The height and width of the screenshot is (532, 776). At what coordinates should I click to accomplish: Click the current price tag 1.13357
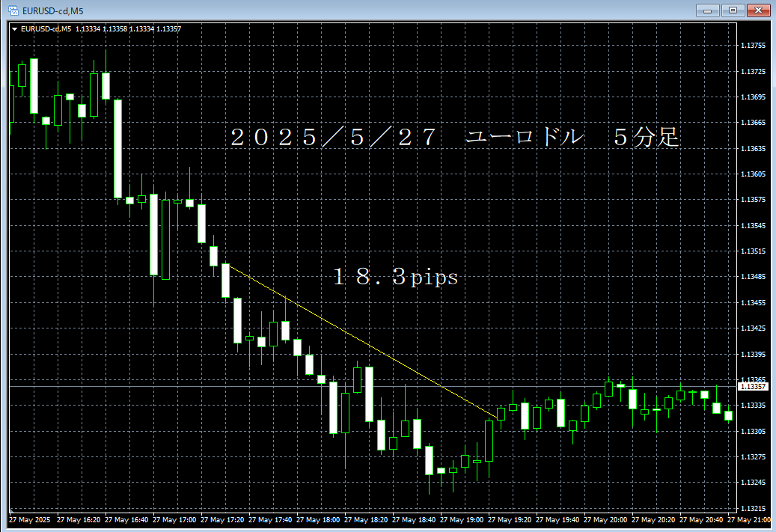[x=753, y=387]
